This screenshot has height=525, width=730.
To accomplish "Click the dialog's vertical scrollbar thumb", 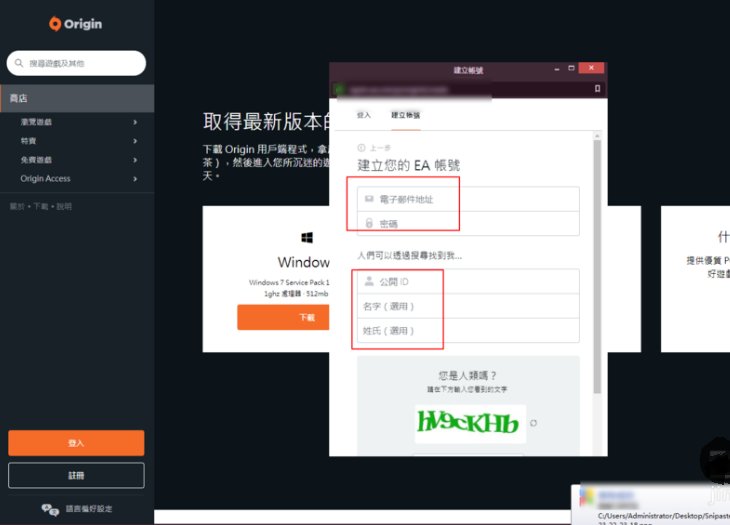I will click(x=597, y=267).
